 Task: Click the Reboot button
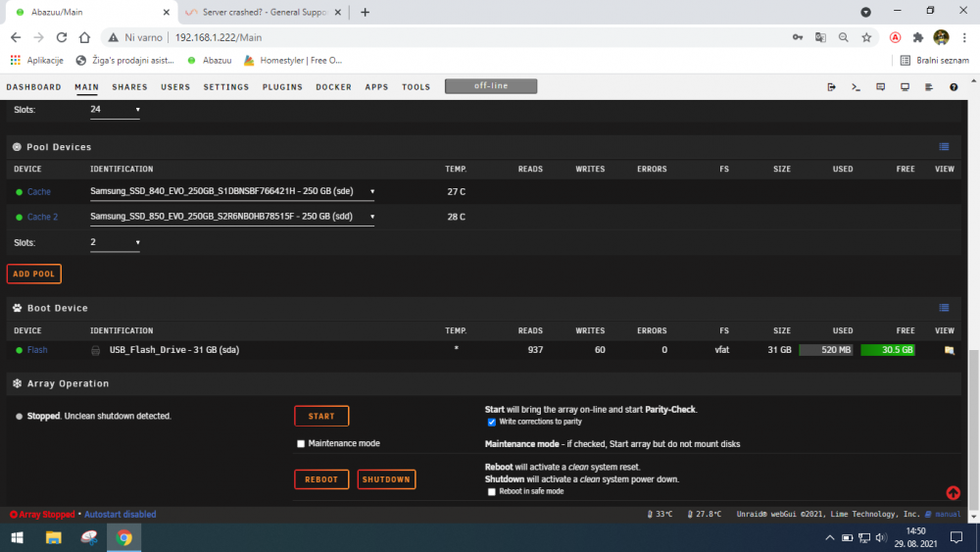[321, 479]
